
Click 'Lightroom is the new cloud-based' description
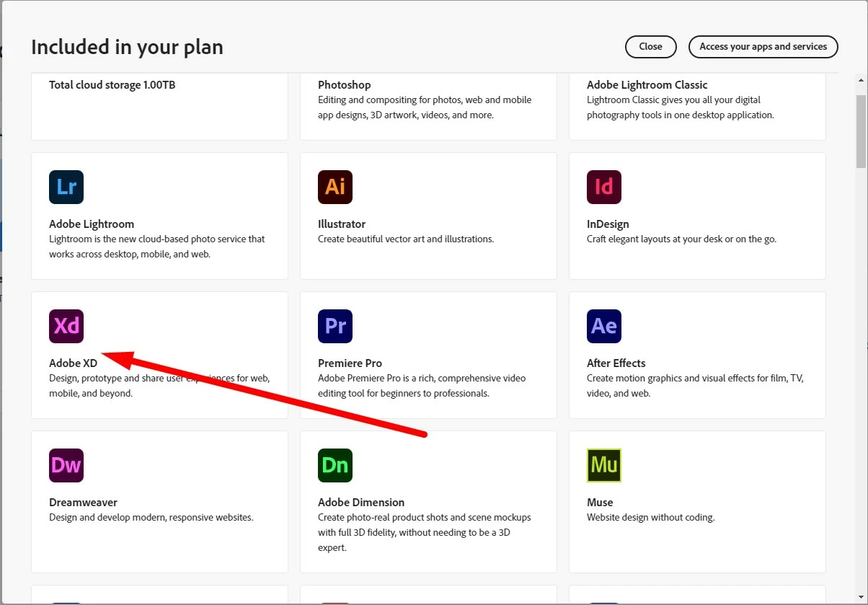pos(157,247)
